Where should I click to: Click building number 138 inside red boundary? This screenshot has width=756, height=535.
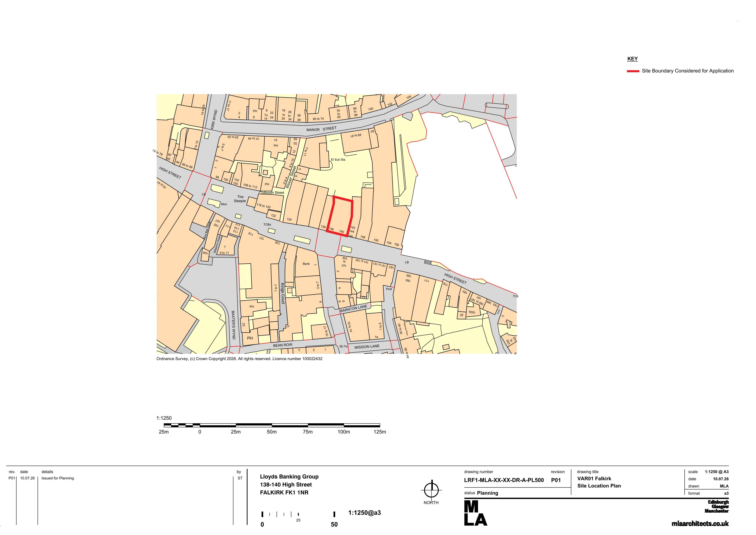pyautogui.click(x=331, y=229)
